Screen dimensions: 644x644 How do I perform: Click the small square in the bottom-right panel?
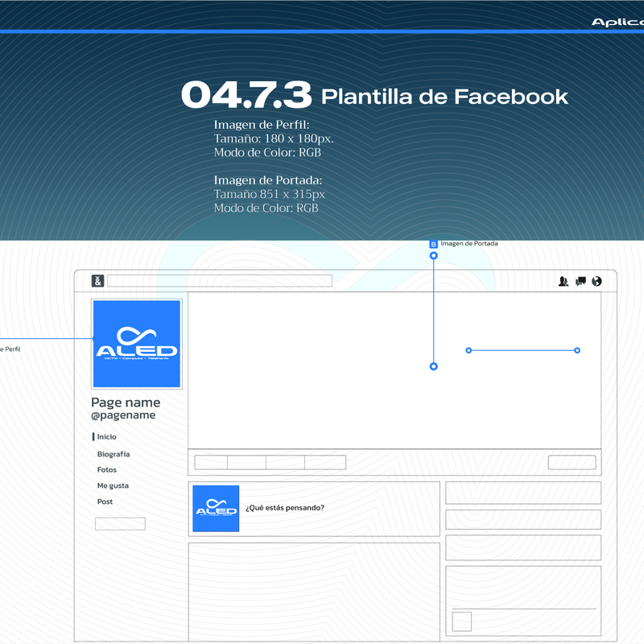pos(461,621)
